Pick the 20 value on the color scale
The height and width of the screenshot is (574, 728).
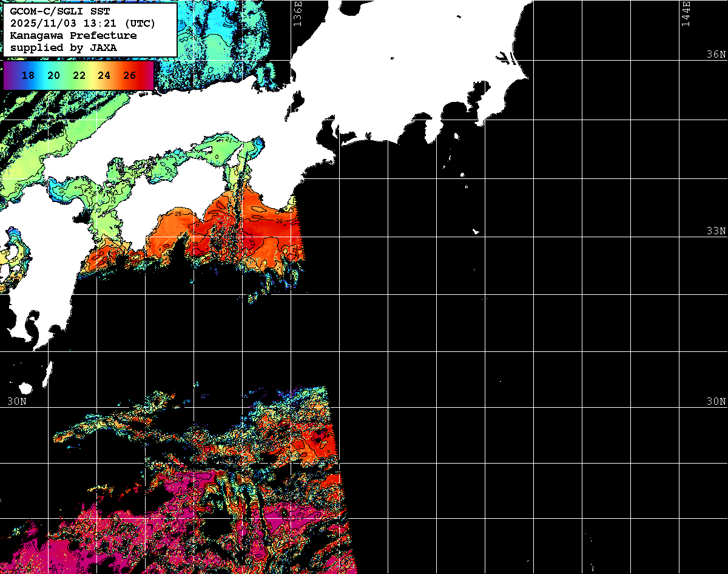coord(53,75)
